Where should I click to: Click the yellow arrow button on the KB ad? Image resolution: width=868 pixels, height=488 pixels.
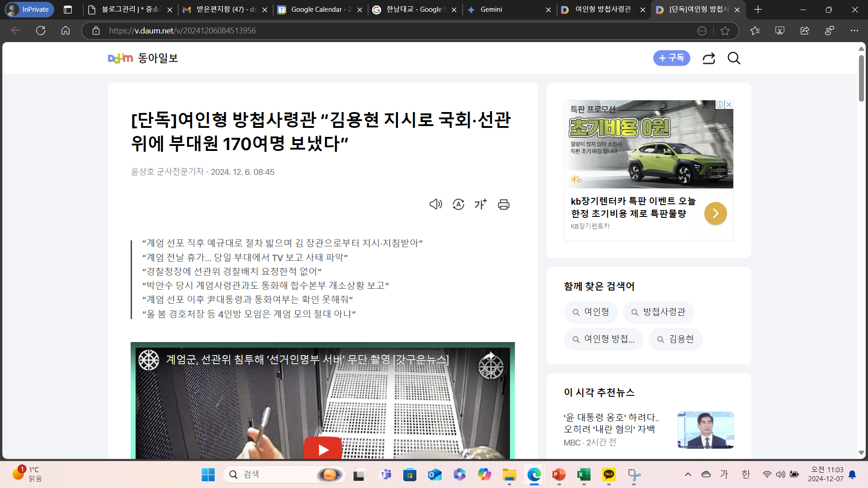tap(715, 213)
